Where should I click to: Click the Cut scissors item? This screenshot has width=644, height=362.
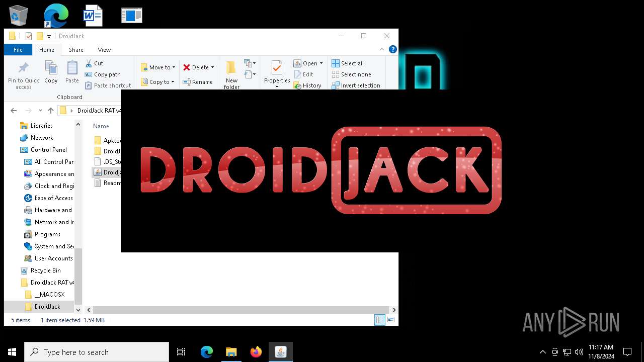click(x=94, y=63)
